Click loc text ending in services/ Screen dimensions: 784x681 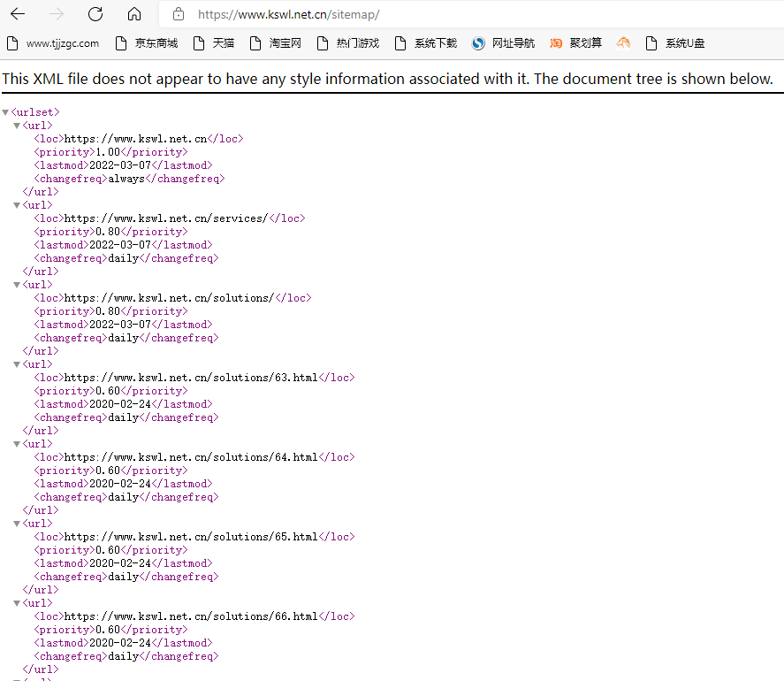click(x=166, y=218)
